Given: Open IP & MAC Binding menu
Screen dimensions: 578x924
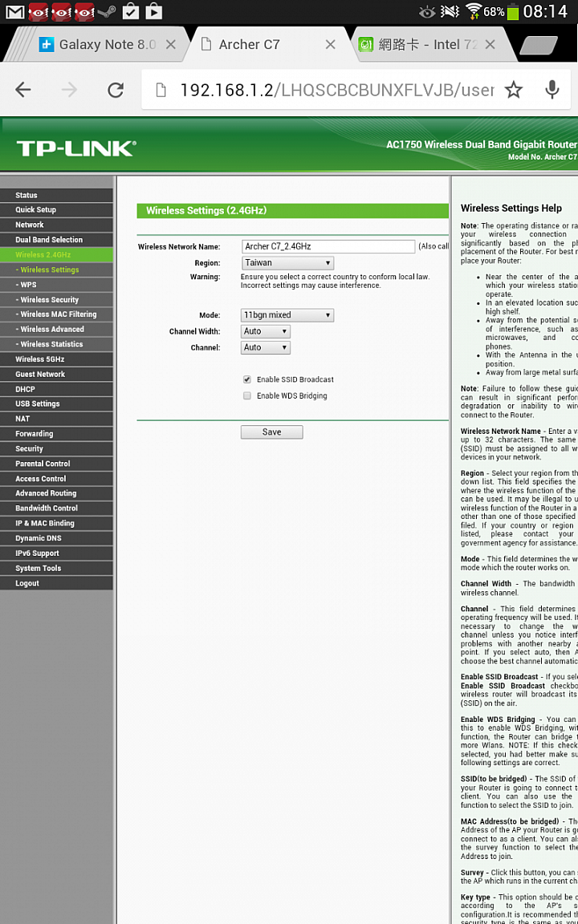Looking at the screenshot, I should (x=56, y=523).
